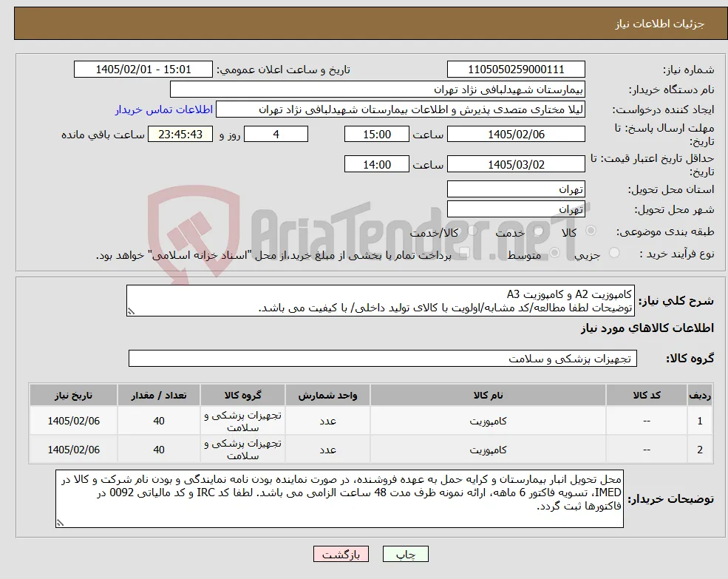Click the جزئیات اطلاعات نیاز page header
728x579 pixels.
tap(660, 24)
